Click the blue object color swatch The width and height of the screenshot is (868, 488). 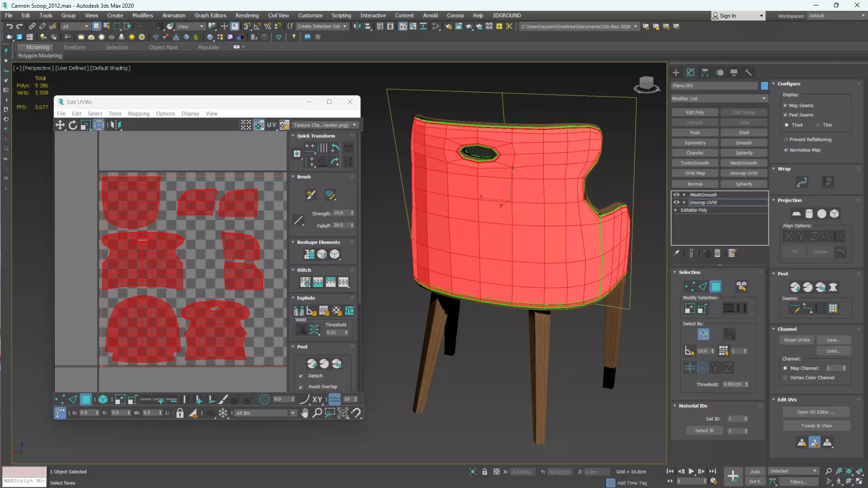click(764, 86)
